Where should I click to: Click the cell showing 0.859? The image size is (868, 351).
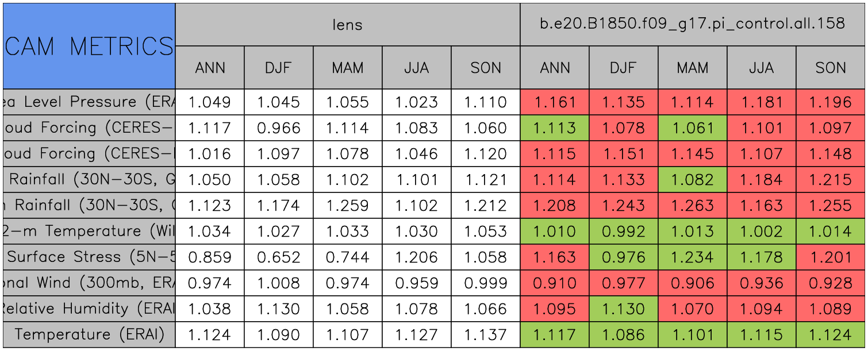tap(210, 257)
